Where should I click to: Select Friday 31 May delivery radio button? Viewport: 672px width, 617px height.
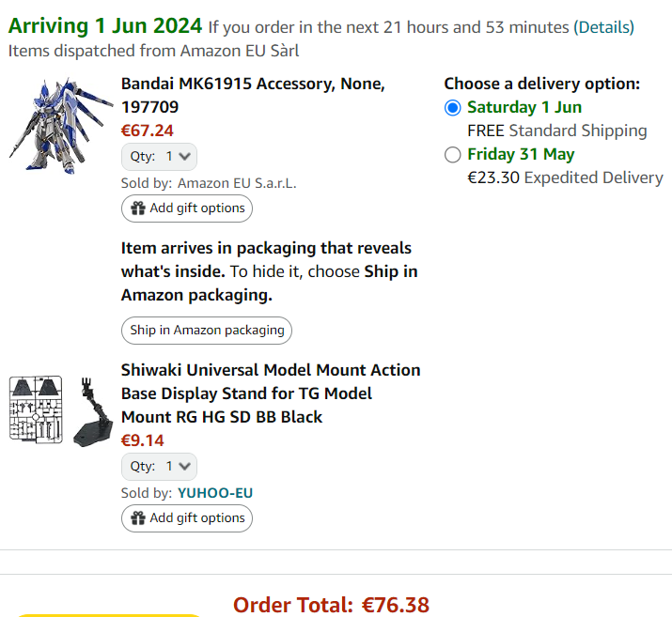click(x=453, y=155)
